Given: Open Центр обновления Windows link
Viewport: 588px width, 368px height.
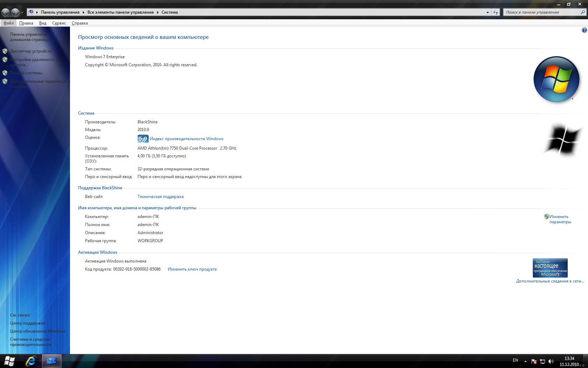Looking at the screenshot, I should tap(38, 331).
